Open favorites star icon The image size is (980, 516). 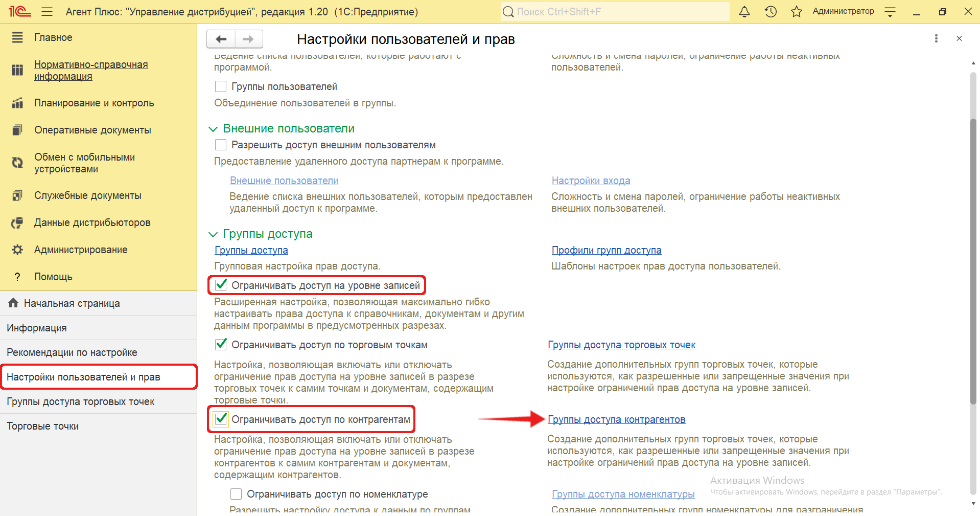coord(796,12)
